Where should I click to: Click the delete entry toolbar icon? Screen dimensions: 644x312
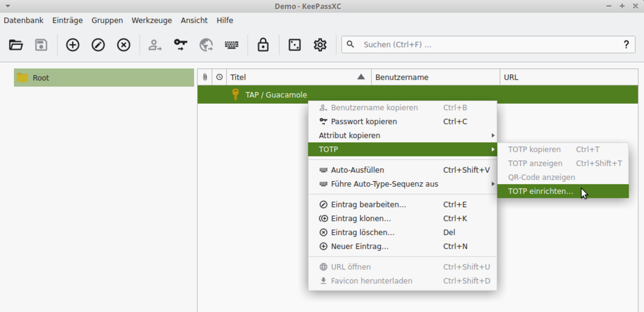[x=124, y=45]
